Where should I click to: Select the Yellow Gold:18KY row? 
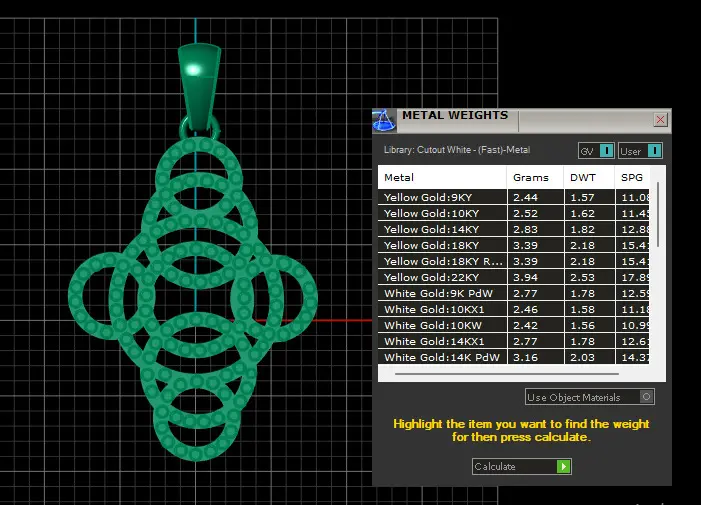pos(514,245)
